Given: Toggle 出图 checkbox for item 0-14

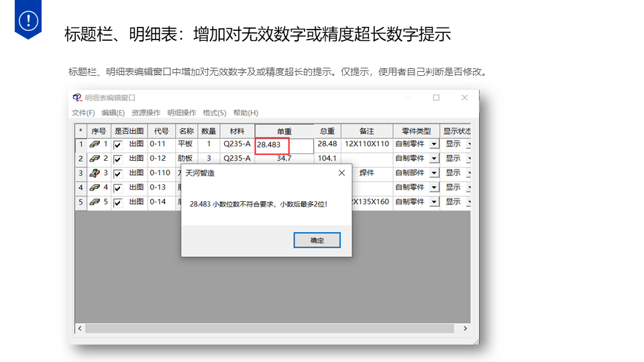Looking at the screenshot, I should pos(118,202).
